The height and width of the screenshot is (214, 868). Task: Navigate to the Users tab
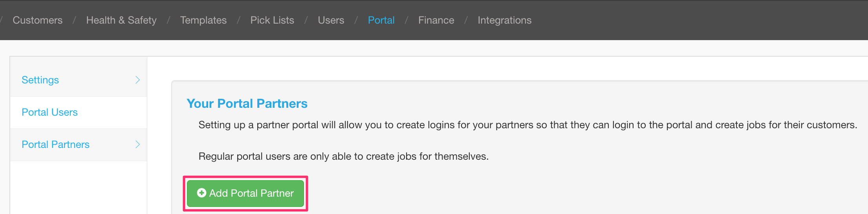[x=331, y=20]
